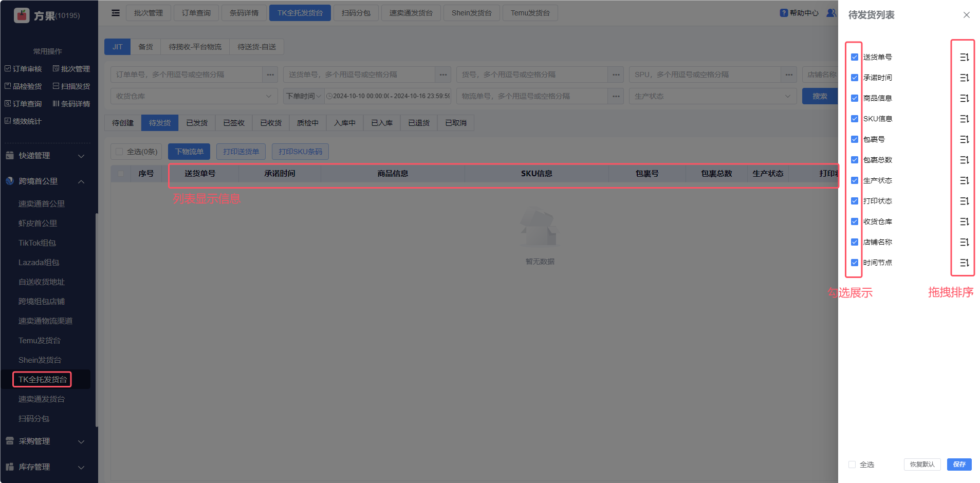Screen dimensions: 980x483
Task: Click the 搜索 button
Action: tap(820, 96)
